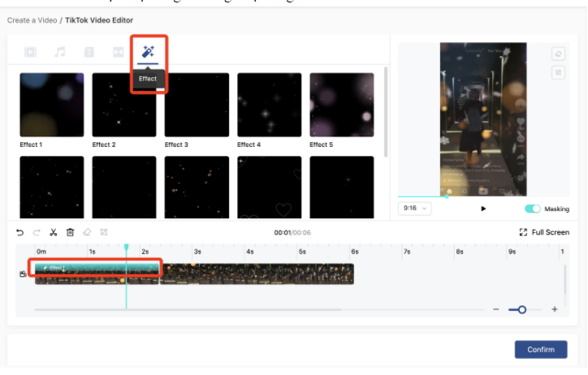Select the Effect magic wand tab
The width and height of the screenshot is (588, 375).
click(x=148, y=52)
